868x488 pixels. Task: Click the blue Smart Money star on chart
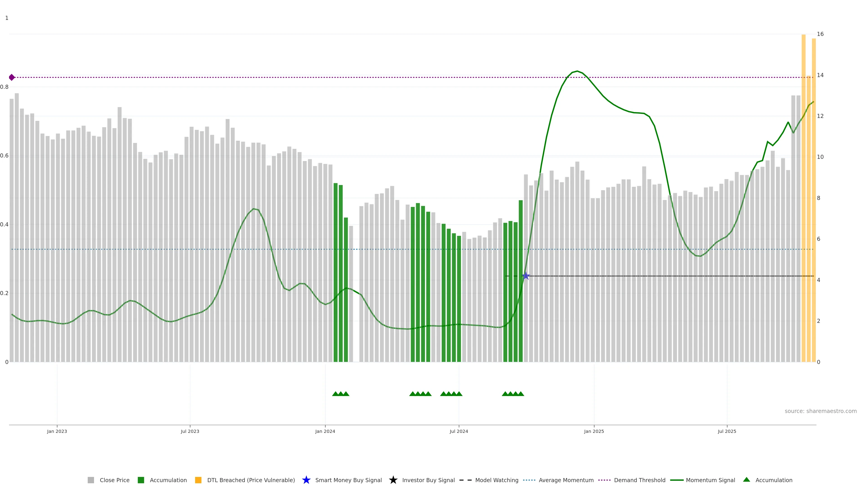[x=526, y=276]
